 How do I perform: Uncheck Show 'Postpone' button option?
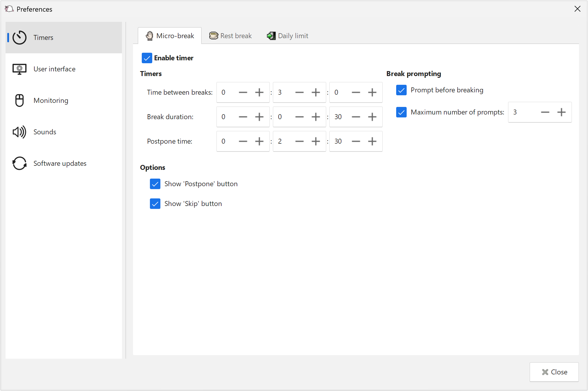pos(155,184)
